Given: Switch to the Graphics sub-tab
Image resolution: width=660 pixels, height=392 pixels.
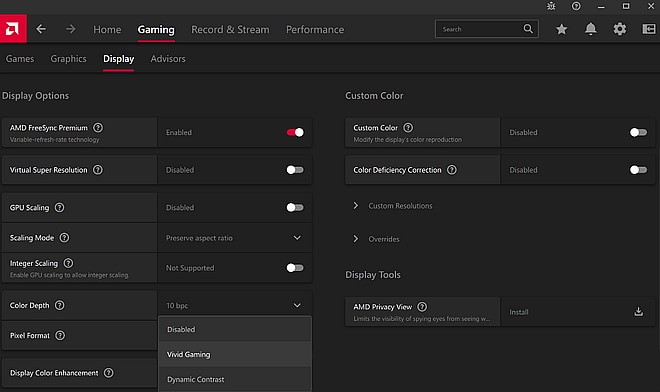Looking at the screenshot, I should (x=69, y=59).
